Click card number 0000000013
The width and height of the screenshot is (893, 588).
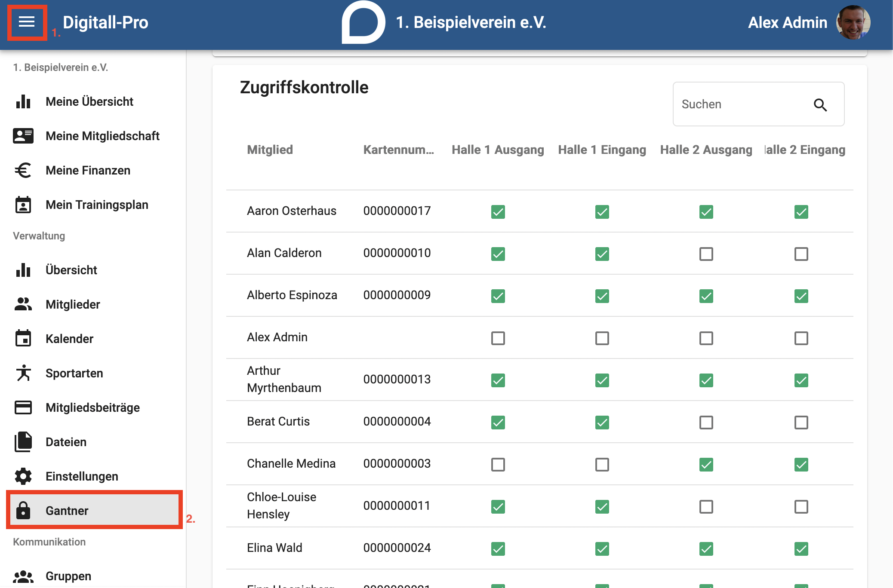(x=397, y=379)
